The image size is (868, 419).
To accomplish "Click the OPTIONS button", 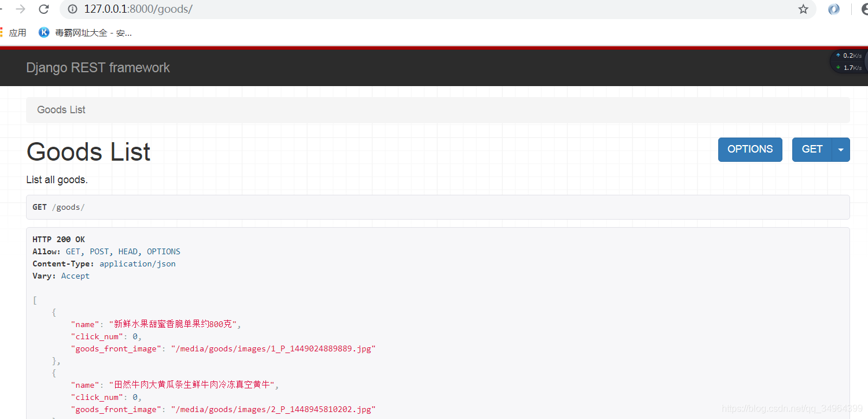I will pos(750,150).
